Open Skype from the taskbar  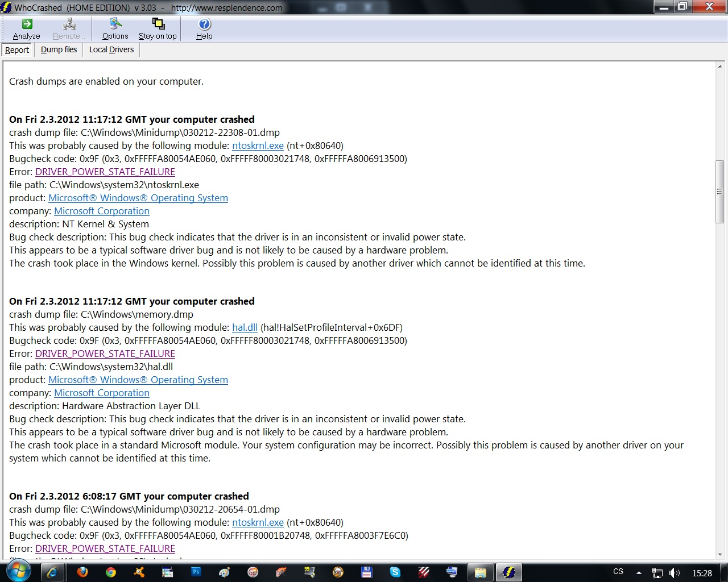click(395, 572)
